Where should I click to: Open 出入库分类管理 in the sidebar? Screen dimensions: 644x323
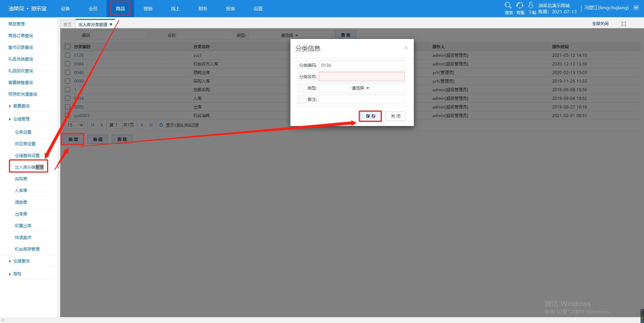pos(29,167)
